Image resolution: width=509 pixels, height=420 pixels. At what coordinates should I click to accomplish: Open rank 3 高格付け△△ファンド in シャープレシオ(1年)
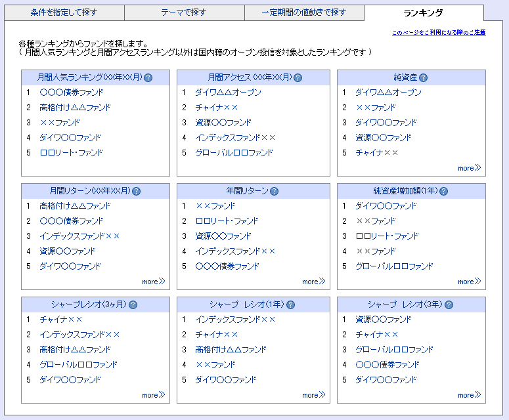pyautogui.click(x=231, y=350)
